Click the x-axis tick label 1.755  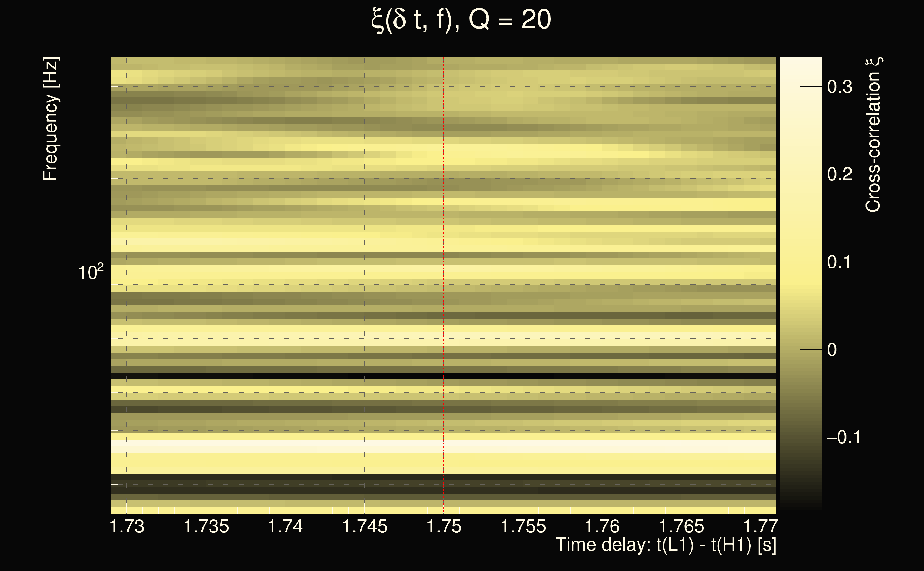[523, 526]
